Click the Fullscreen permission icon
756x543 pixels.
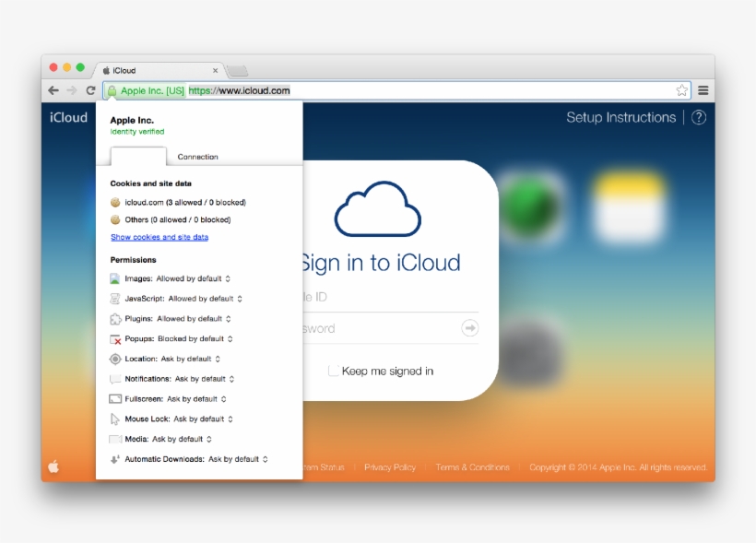114,398
